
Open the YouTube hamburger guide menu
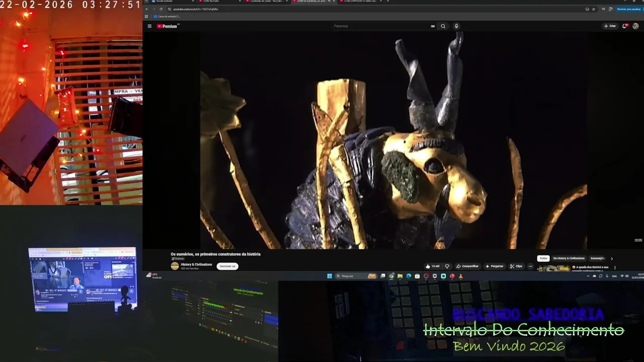pyautogui.click(x=149, y=26)
